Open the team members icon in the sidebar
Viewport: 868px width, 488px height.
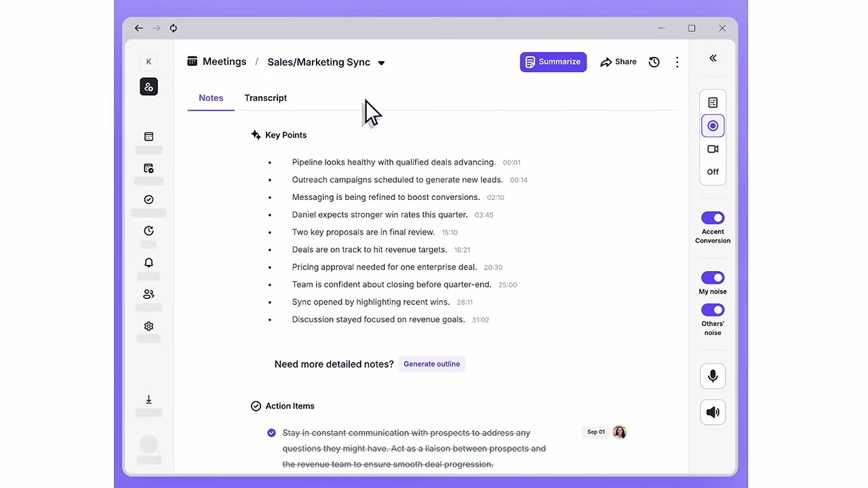coord(149,294)
